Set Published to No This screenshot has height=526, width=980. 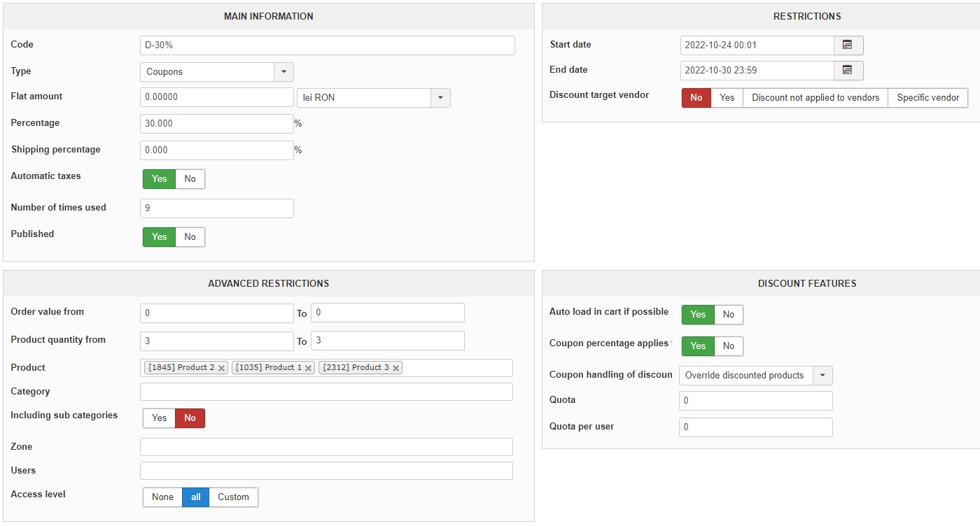click(x=190, y=237)
